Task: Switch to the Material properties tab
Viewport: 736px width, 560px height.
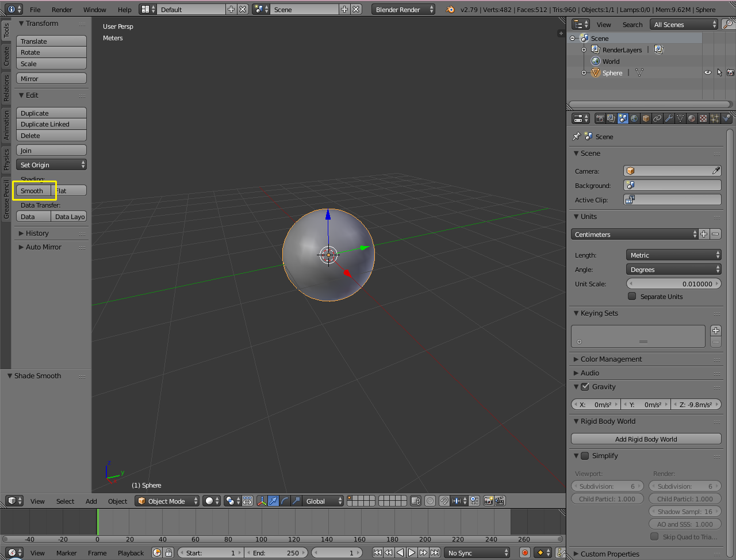Action: 692,118
